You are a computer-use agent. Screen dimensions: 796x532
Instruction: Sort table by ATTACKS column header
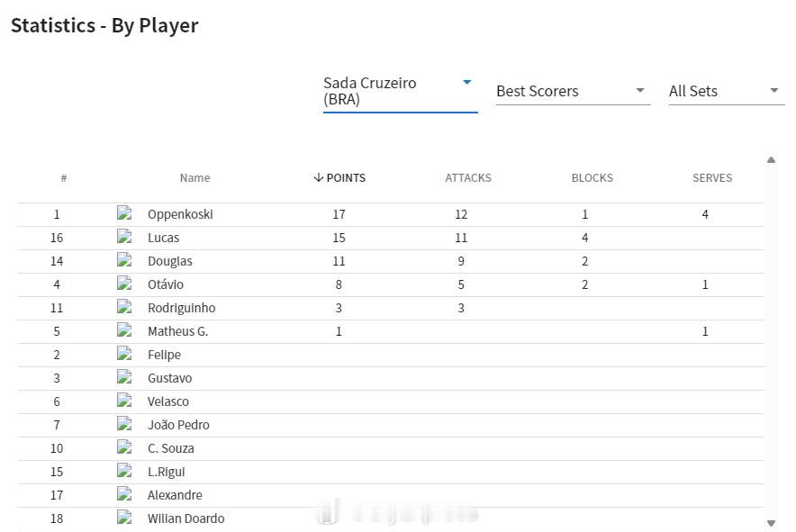(x=468, y=178)
